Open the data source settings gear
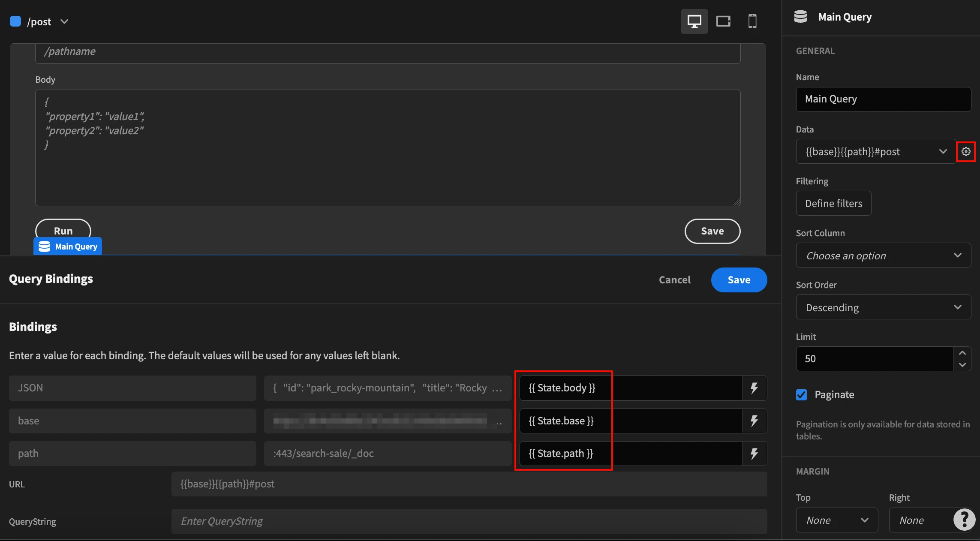Viewport: 980px width, 541px height. pos(966,151)
